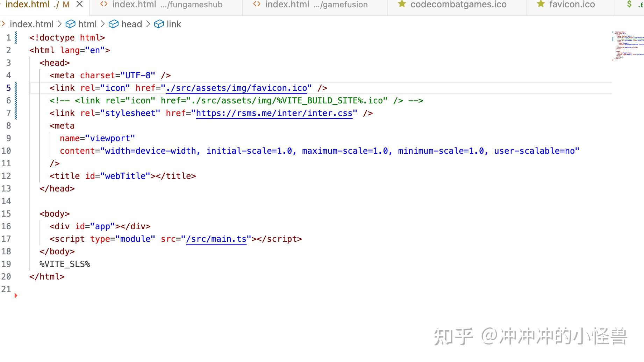Click the cube symbol beside link breadcrumb
The height and width of the screenshot is (362, 644).
click(x=159, y=24)
